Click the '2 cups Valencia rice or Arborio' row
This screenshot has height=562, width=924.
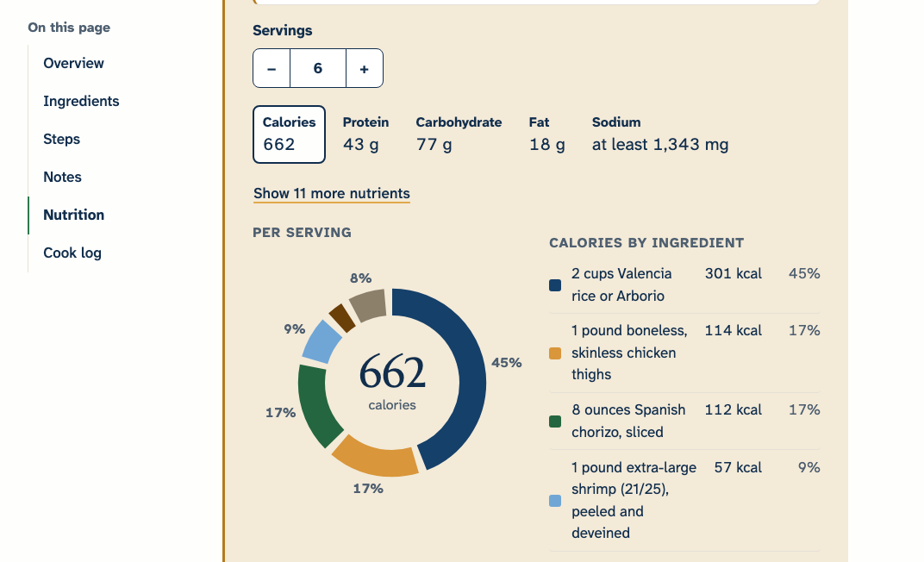point(684,285)
